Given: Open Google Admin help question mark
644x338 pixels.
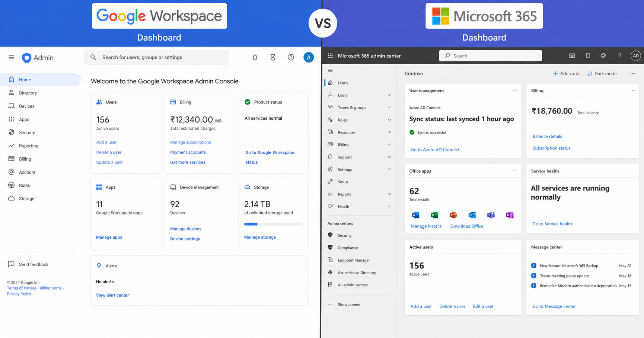Looking at the screenshot, I should (x=291, y=57).
